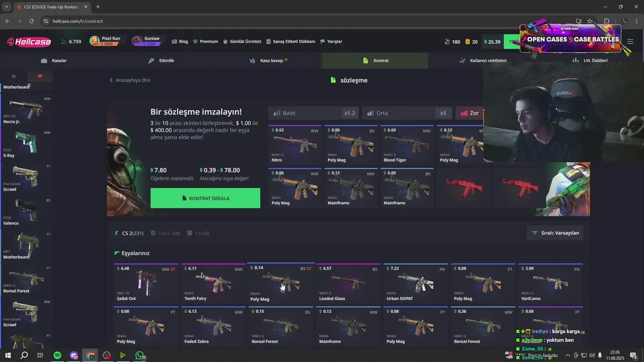Open Spotify from the taskbar
This screenshot has height=362, width=644.
click(x=57, y=355)
